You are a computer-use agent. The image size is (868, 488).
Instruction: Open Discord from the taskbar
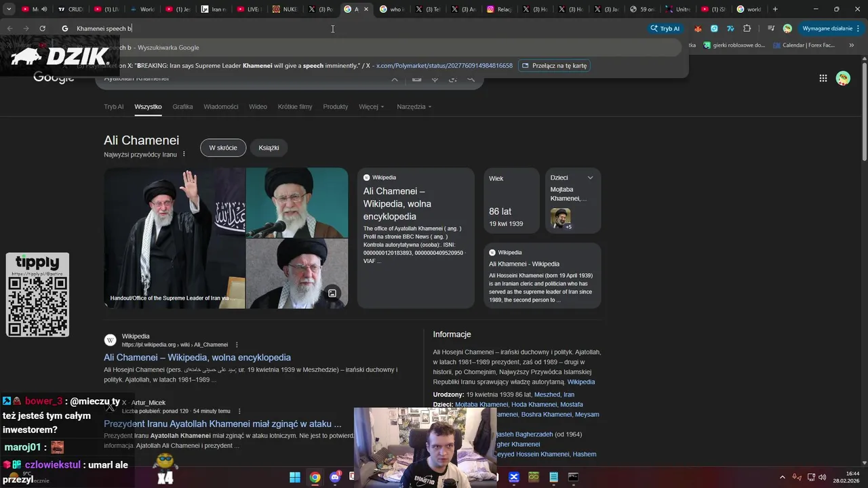[334, 477]
